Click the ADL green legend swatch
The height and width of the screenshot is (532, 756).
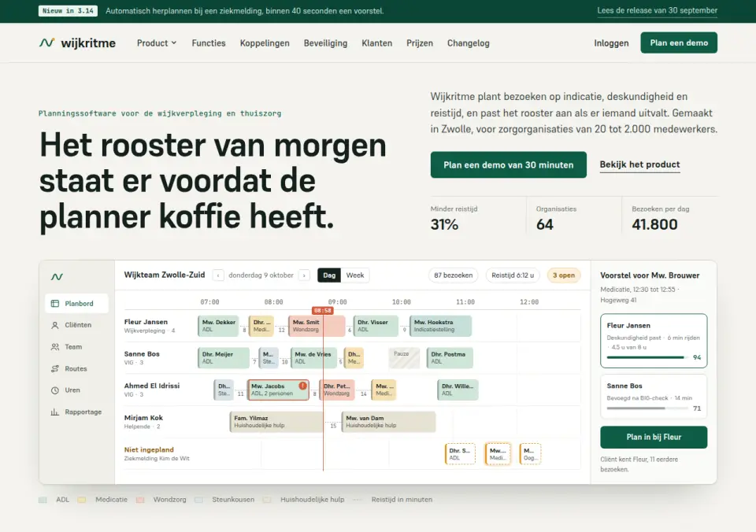43,500
